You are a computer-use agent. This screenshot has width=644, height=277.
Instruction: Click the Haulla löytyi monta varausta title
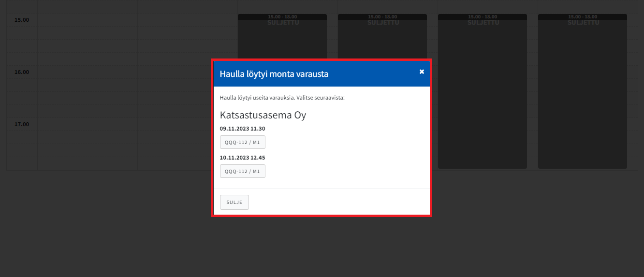(274, 74)
